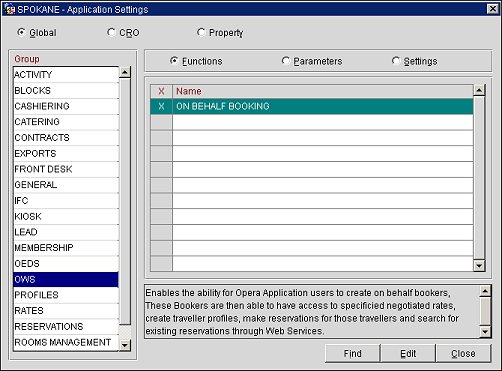Click the Group list scroll down arrow
Viewport: 502px width, 371px height.
pos(125,345)
